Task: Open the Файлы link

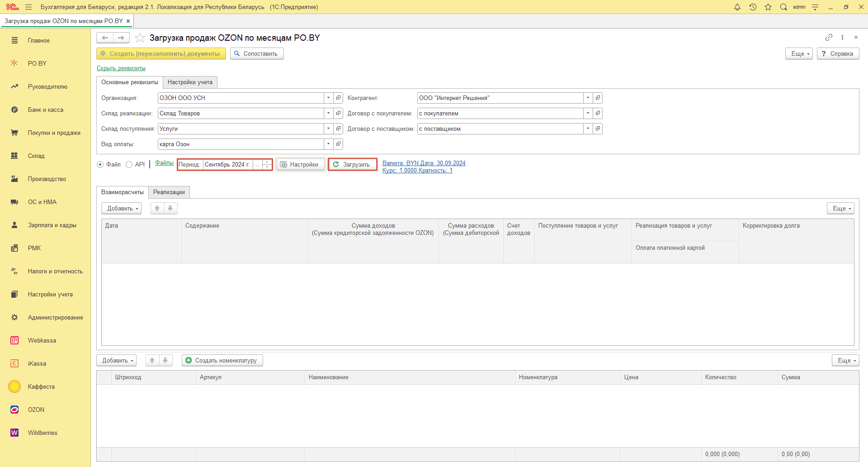Action: click(x=164, y=162)
